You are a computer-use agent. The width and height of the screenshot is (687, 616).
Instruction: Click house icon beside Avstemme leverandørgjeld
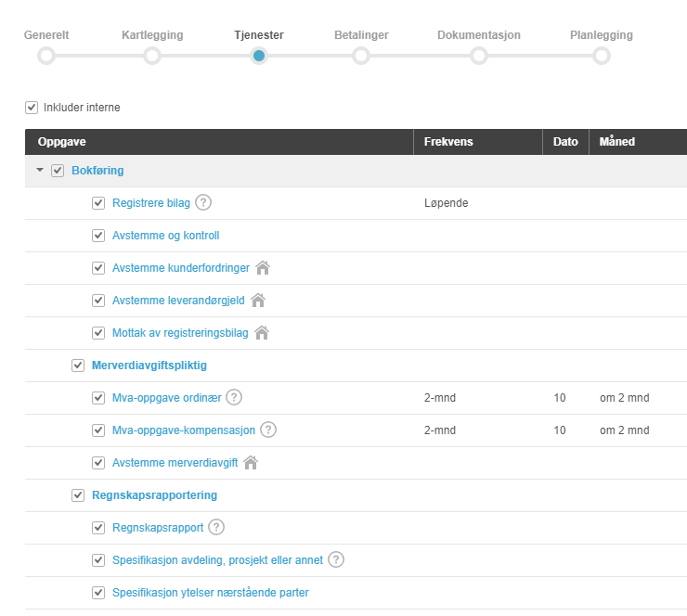pos(258,300)
